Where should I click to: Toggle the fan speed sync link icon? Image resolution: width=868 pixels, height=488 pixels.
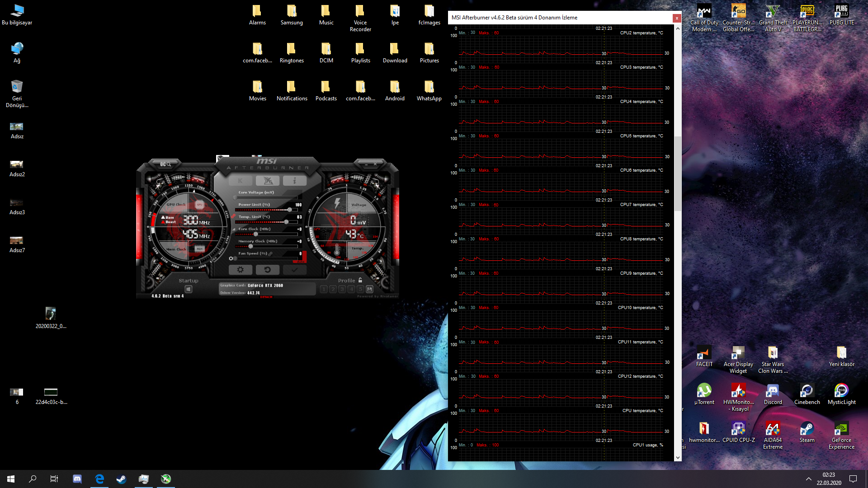270,253
